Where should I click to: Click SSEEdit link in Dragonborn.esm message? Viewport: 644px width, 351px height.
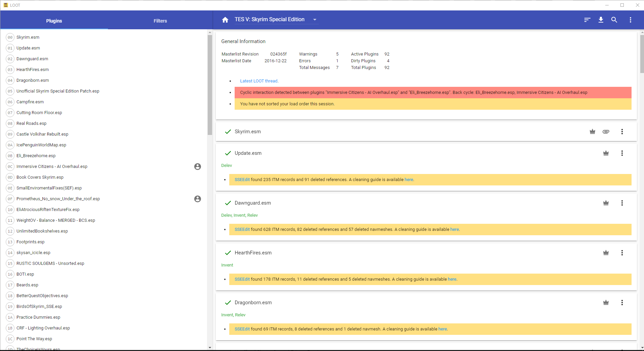[242, 329]
